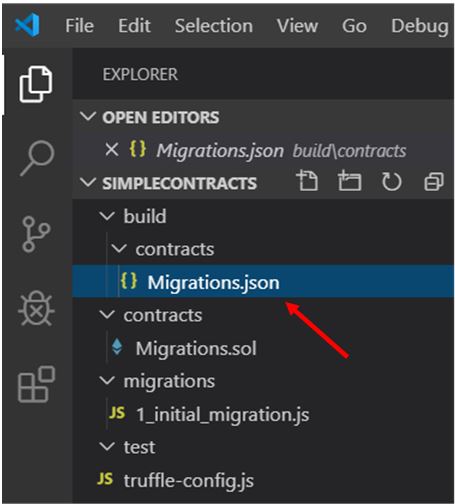455x504 pixels.
Task: Open the Source Control icon
Action: (36, 234)
